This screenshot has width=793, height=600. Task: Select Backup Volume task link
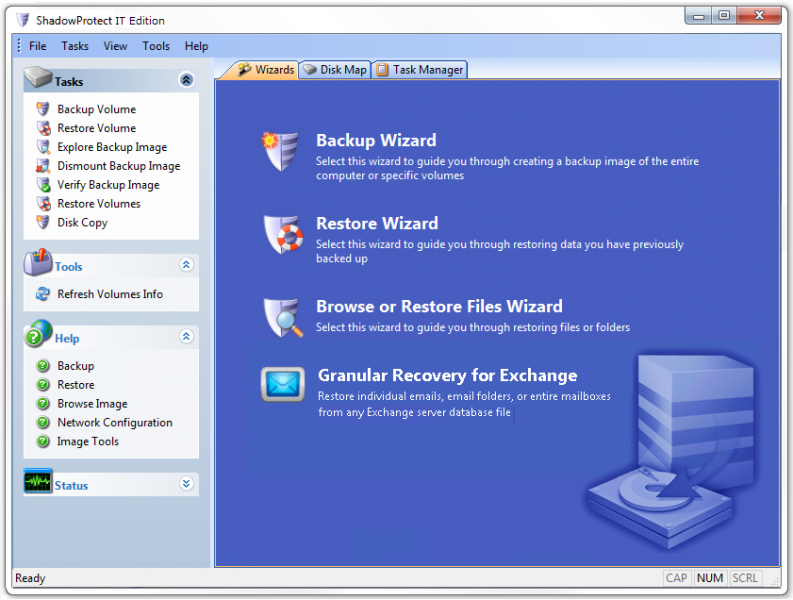(x=97, y=109)
